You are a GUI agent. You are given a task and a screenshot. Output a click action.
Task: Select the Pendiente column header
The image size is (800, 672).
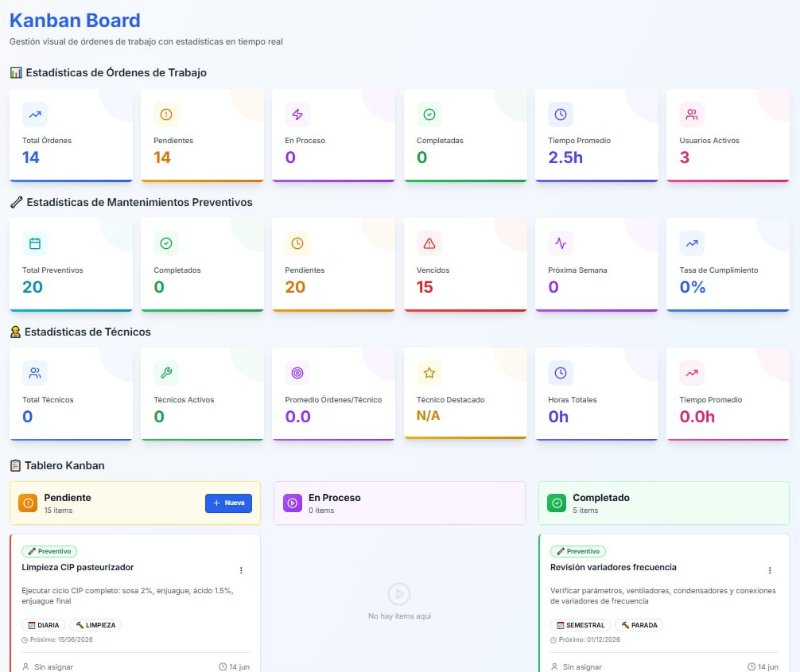pos(135,503)
